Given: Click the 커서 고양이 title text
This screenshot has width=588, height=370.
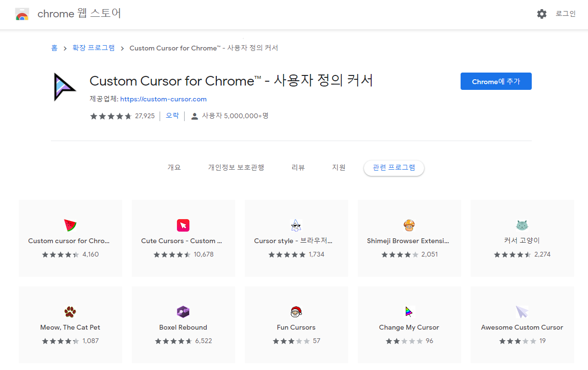Looking at the screenshot, I should pos(522,241).
